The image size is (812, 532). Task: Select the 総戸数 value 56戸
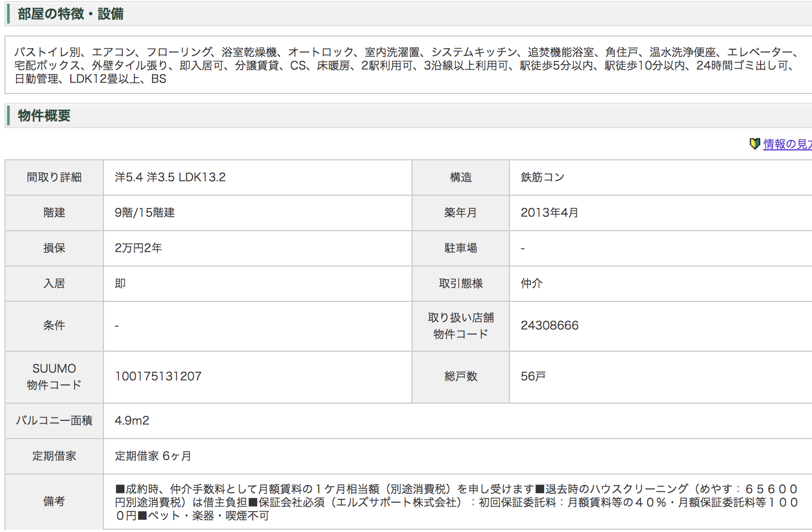pos(534,376)
